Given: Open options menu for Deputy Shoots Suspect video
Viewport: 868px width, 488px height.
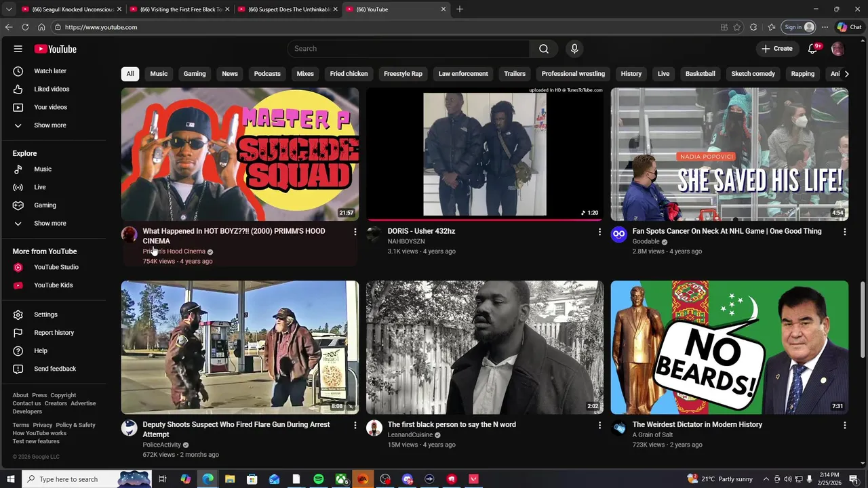Looking at the screenshot, I should coord(355,425).
